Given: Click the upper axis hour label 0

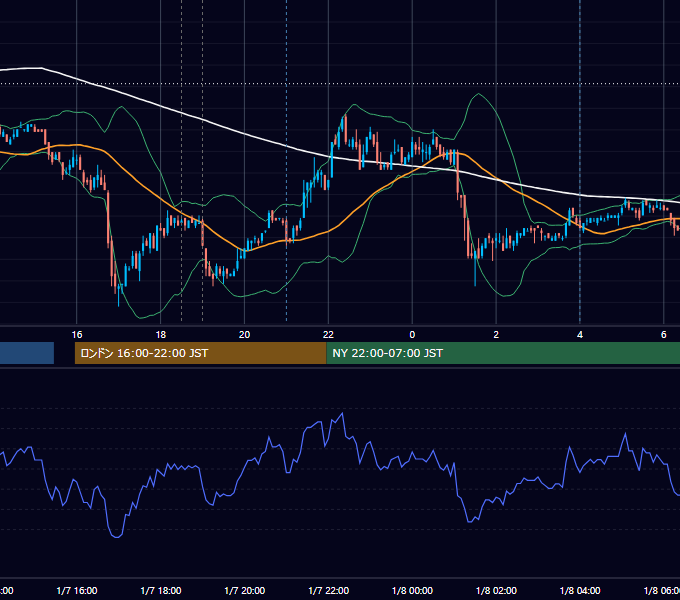Looking at the screenshot, I should (412, 334).
